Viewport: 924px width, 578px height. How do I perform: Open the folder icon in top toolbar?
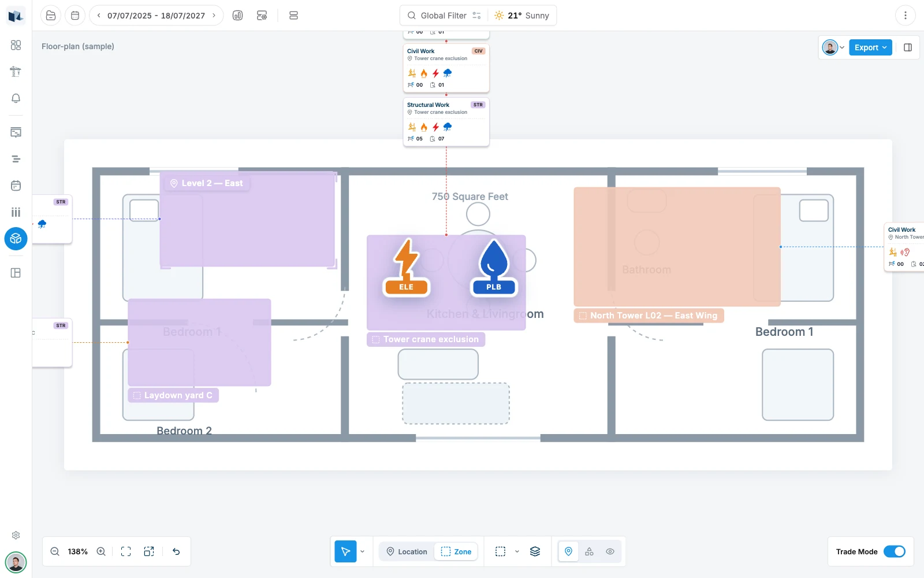point(51,16)
